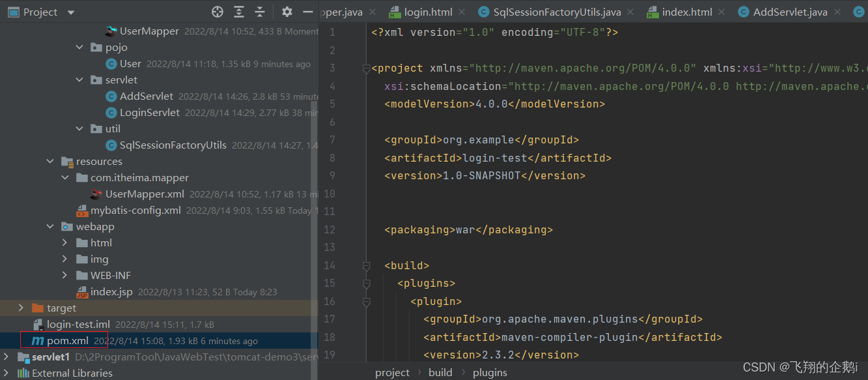This screenshot has height=380, width=868.
Task: Open the Project view selector dropdown
Action: [x=71, y=12]
